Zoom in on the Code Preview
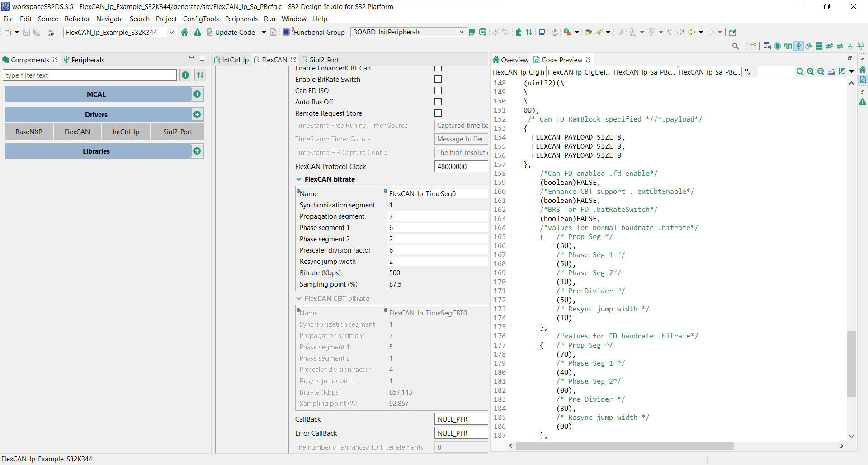868x465 pixels. click(x=810, y=71)
